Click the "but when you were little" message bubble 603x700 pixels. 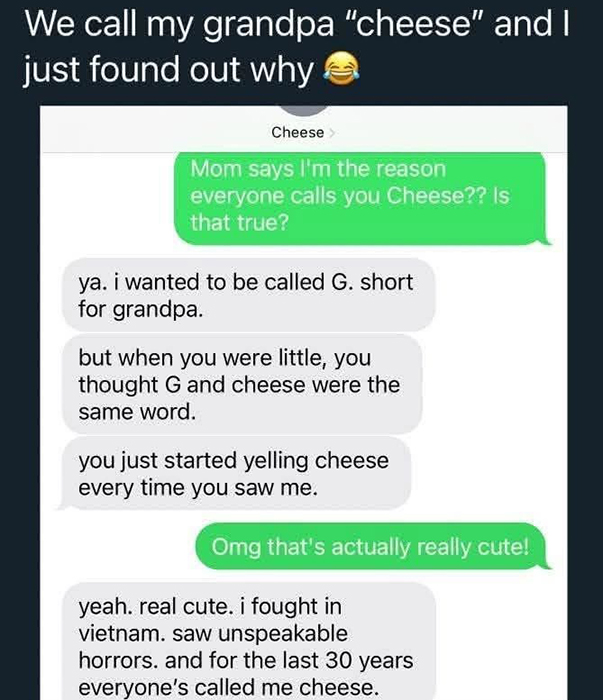tap(242, 384)
